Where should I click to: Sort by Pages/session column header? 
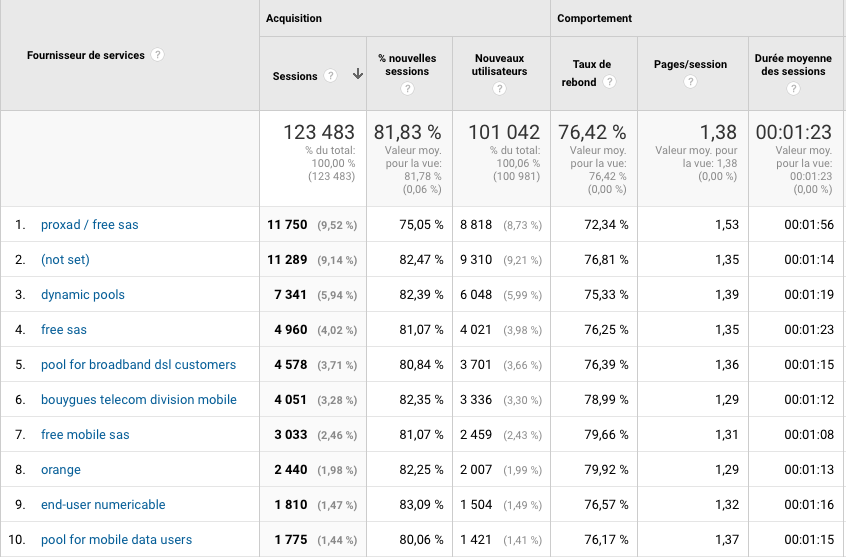(690, 65)
